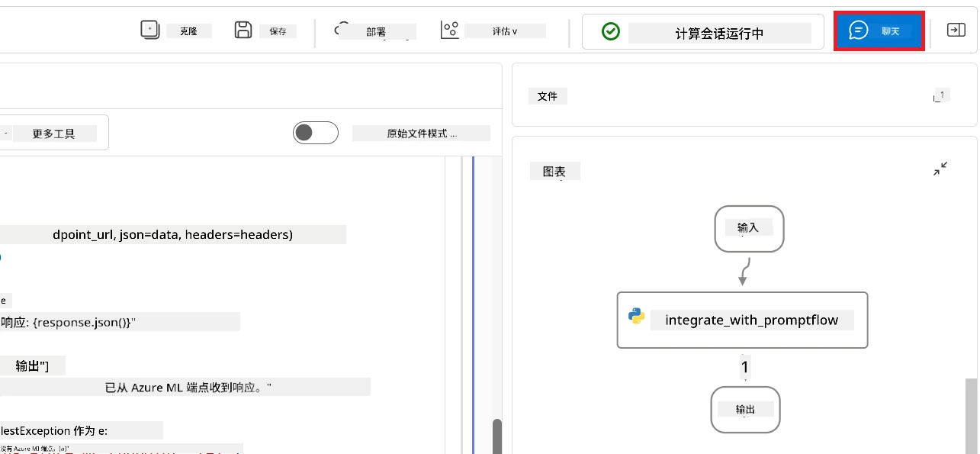Viewport: 980px width, 454px height.
Task: Click the Deploy (部署) button
Action: click(x=375, y=32)
